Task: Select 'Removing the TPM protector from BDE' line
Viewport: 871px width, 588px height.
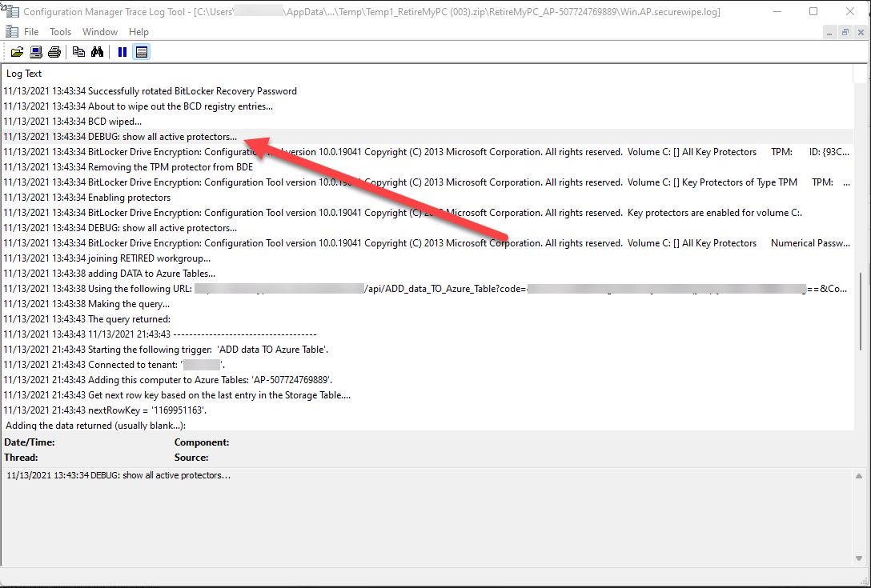Action: (x=427, y=167)
